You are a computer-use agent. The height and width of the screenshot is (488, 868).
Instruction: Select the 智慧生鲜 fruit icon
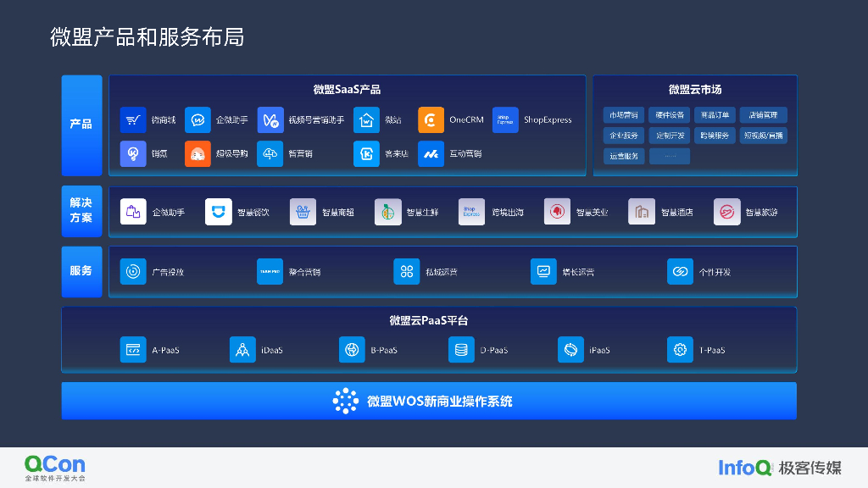387,212
